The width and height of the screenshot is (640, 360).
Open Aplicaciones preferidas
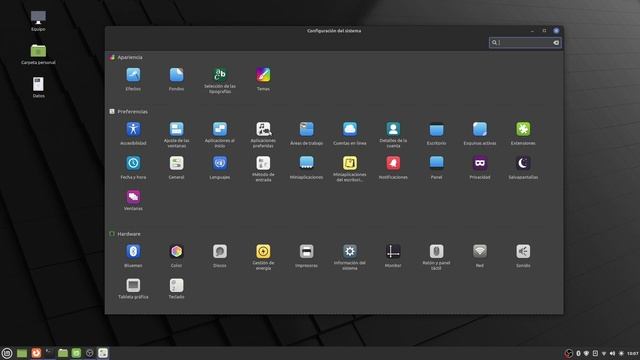click(x=263, y=135)
